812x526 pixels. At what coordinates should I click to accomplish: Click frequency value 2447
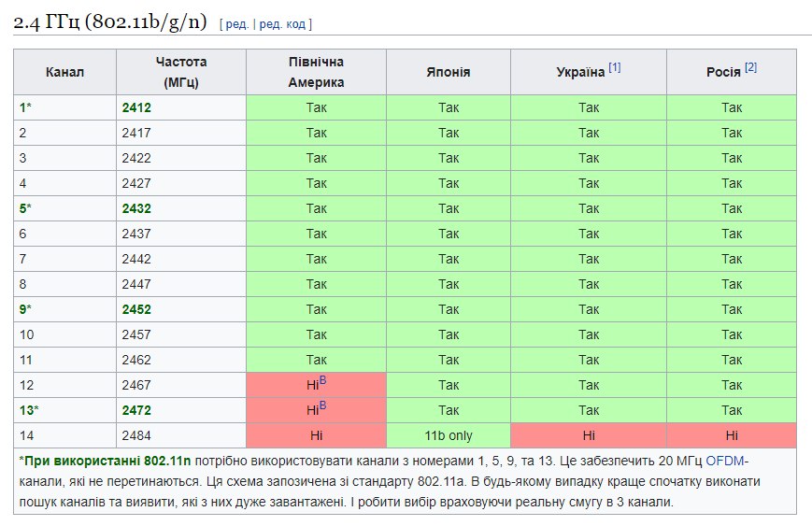(136, 284)
